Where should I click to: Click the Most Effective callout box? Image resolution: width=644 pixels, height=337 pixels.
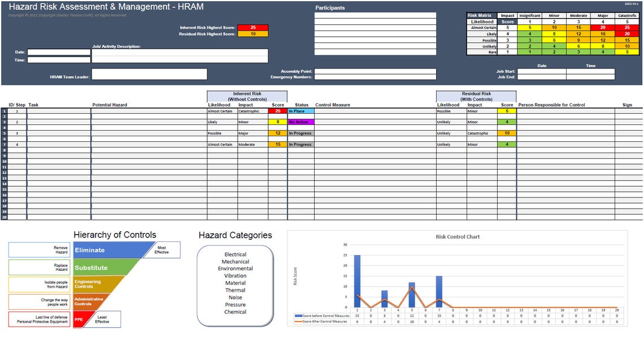163,249
